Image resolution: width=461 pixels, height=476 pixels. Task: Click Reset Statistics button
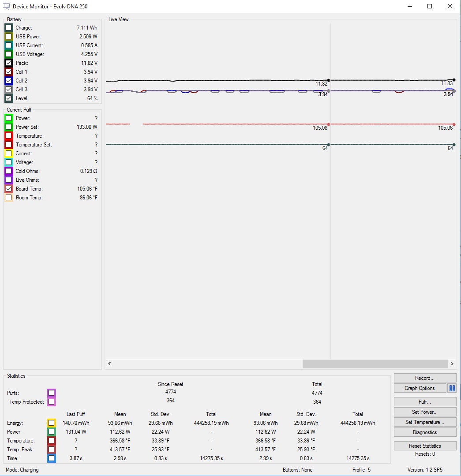pos(425,446)
